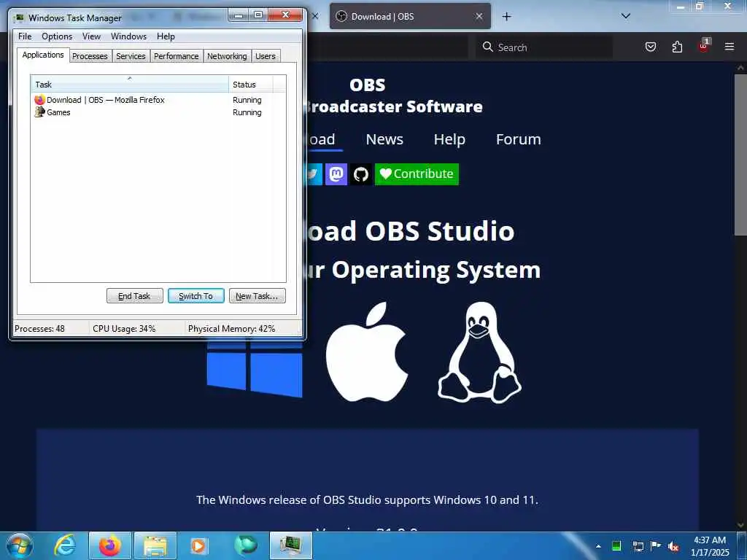Click Processes: 48 in status bar
The height and width of the screenshot is (560, 747).
pyautogui.click(x=39, y=329)
